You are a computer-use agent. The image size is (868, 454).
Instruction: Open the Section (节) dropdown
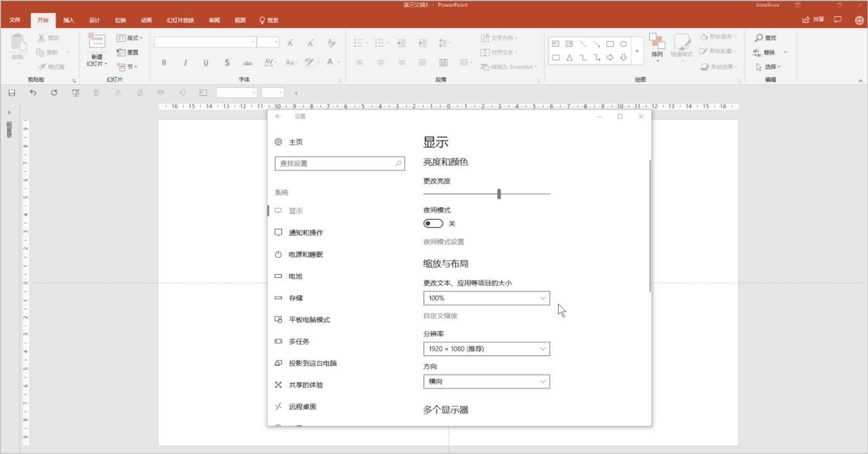tap(127, 66)
